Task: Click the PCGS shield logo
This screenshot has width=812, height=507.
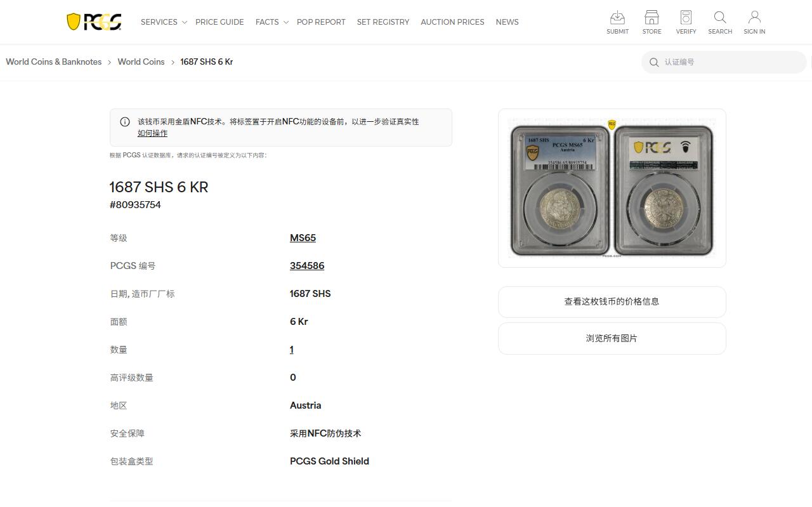Action: pos(94,21)
